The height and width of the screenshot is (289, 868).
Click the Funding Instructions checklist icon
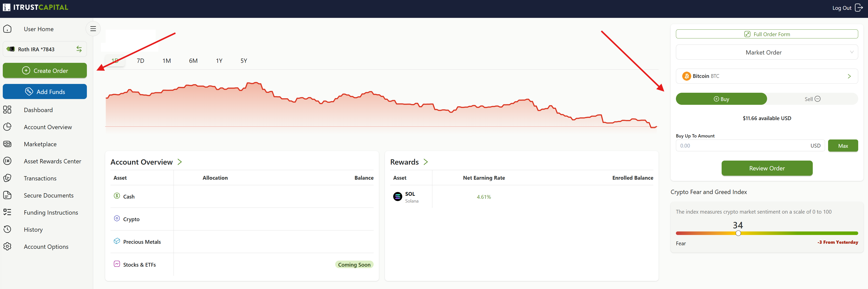8,212
